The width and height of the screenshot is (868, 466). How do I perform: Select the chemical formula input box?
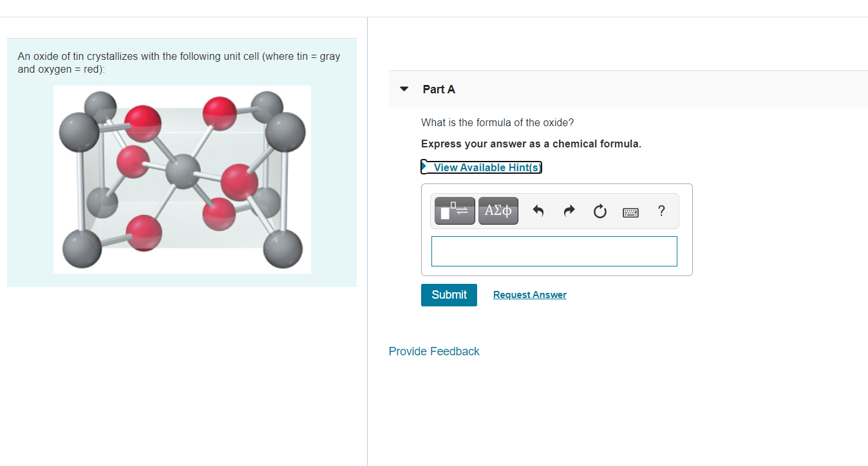(554, 251)
